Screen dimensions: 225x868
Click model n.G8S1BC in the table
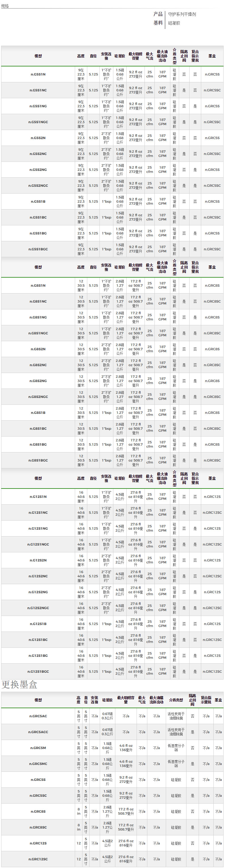coord(38,429)
